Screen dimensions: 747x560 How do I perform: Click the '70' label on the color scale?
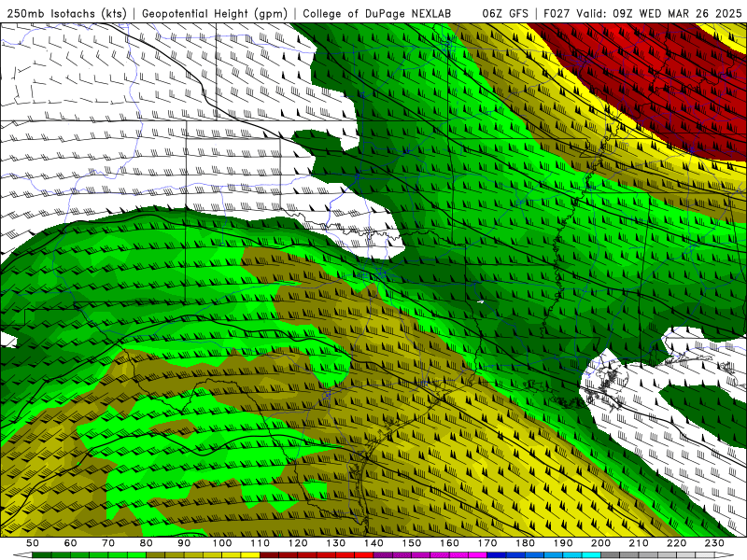click(108, 543)
